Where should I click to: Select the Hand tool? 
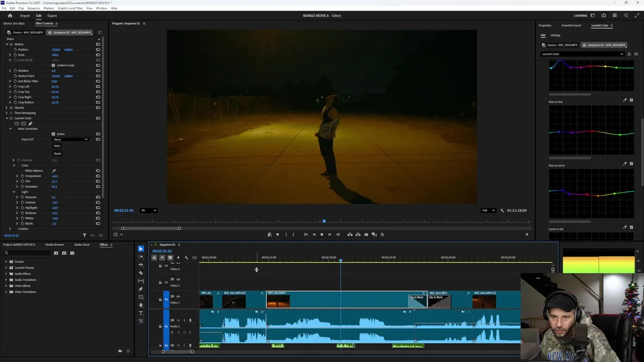(x=141, y=305)
